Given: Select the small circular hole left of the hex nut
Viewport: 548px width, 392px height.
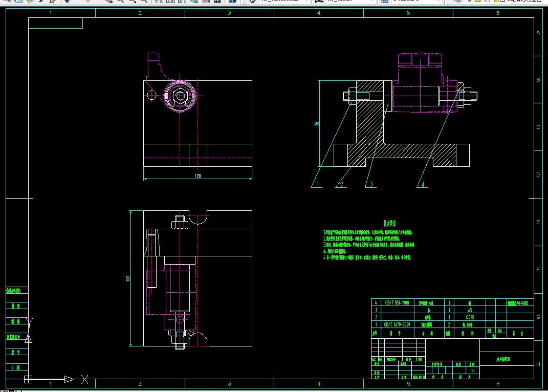Looking at the screenshot, I should (151, 95).
